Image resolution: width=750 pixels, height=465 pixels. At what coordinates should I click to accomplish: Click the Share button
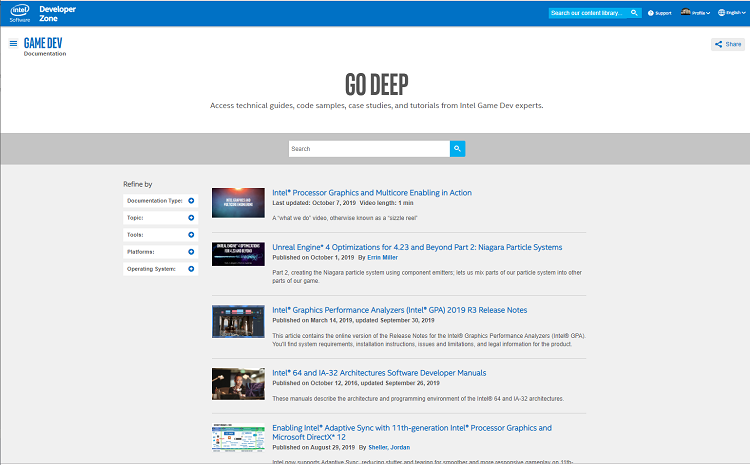coord(728,44)
